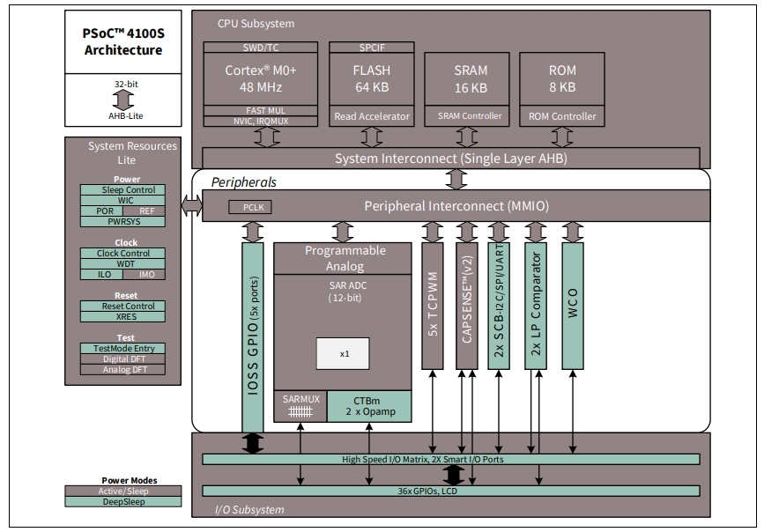This screenshot has height=532, width=764.
Task: Click the Peripherals heading
Action: (243, 182)
